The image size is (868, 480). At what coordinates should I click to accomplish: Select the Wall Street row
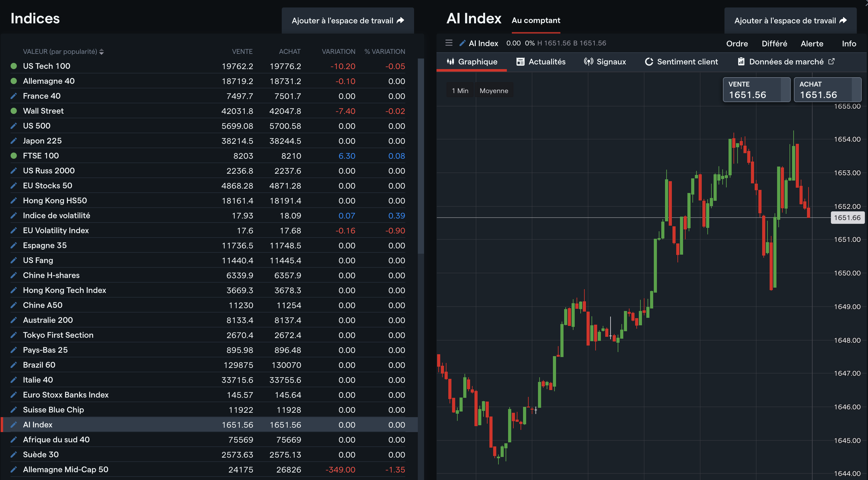click(43, 111)
